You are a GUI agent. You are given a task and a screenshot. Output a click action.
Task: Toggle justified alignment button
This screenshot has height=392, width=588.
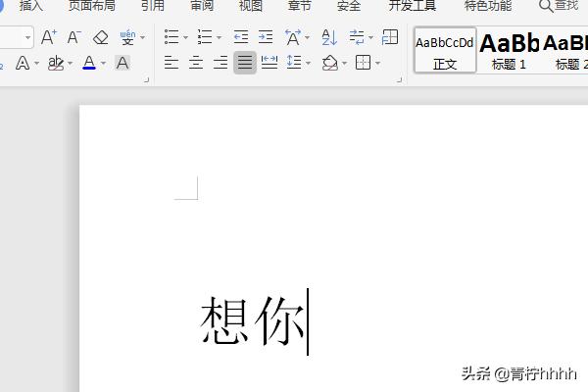pyautogui.click(x=245, y=63)
